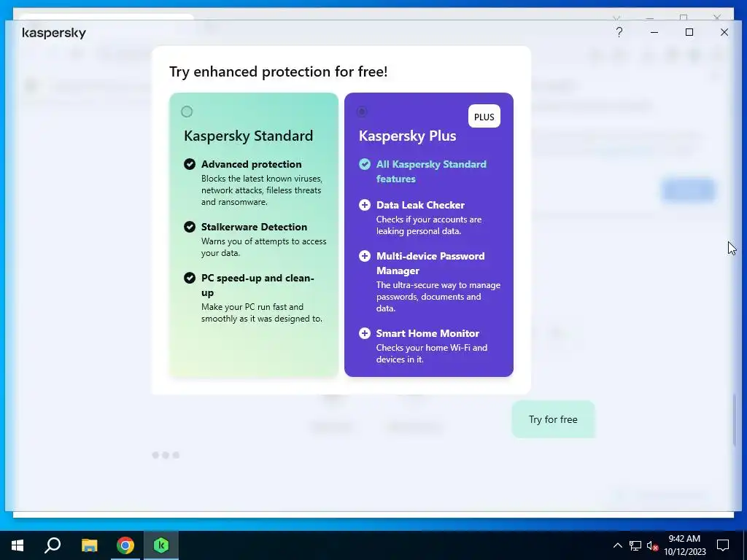Viewport: 747px width, 560px height.
Task: Launch Google Chrome from the taskbar
Action: point(125,545)
